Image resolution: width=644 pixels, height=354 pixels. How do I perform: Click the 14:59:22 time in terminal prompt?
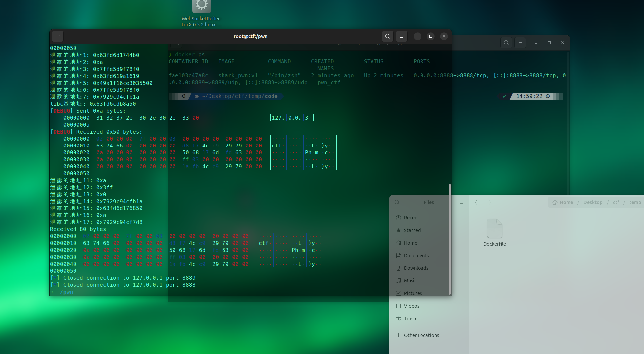(529, 96)
